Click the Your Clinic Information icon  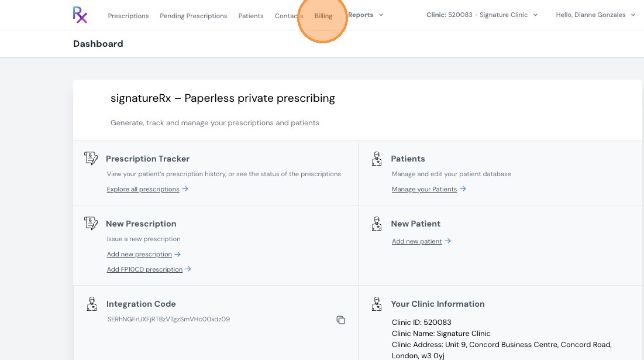[377, 304]
